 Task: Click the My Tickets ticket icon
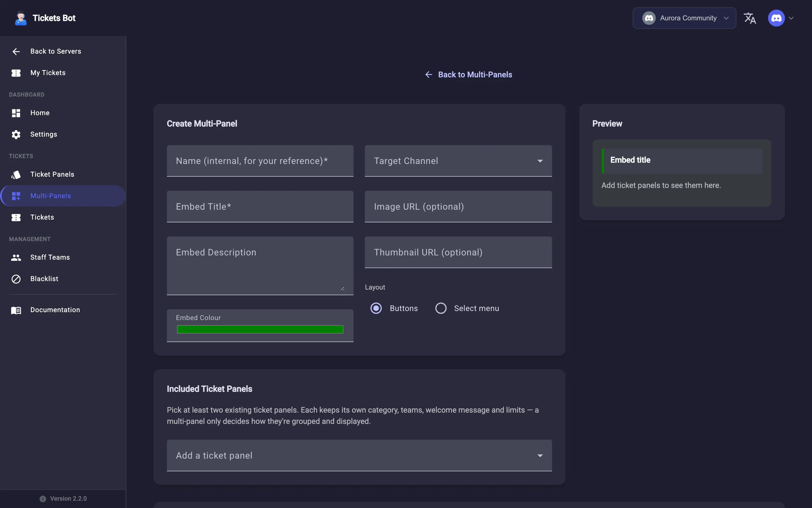(x=16, y=73)
